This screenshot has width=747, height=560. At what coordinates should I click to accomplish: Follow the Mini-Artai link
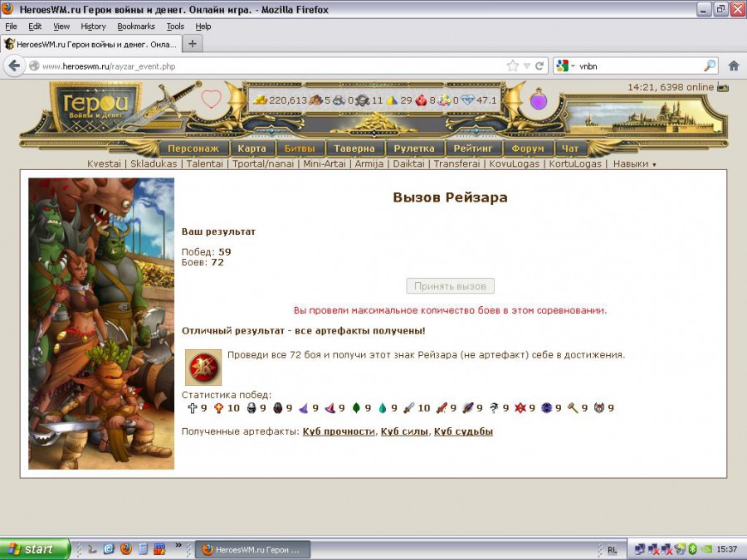click(x=324, y=163)
